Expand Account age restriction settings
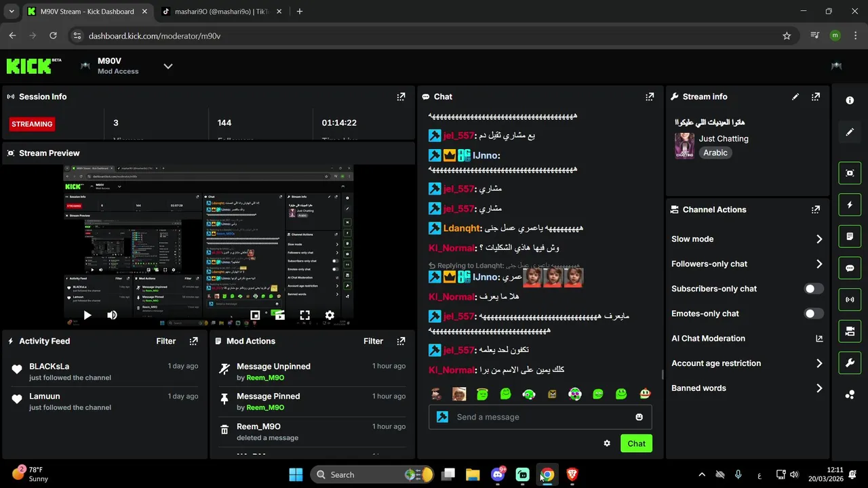868x488 pixels. point(747,363)
